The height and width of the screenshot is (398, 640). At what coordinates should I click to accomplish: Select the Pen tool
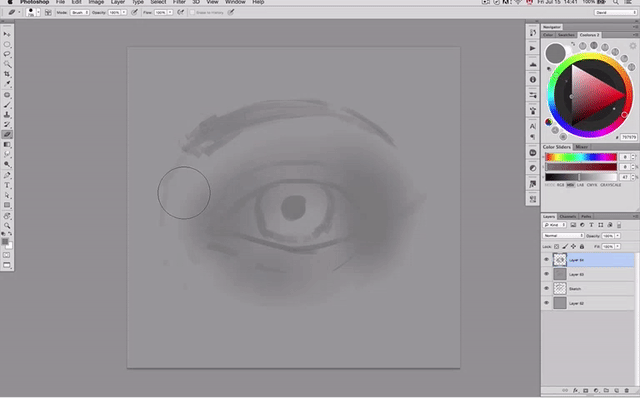pos(7,175)
